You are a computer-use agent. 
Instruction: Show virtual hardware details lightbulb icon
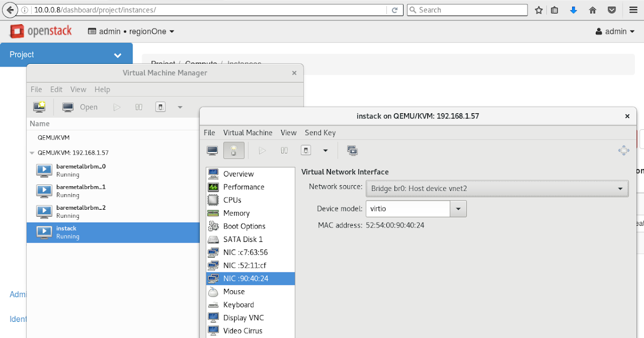(234, 151)
